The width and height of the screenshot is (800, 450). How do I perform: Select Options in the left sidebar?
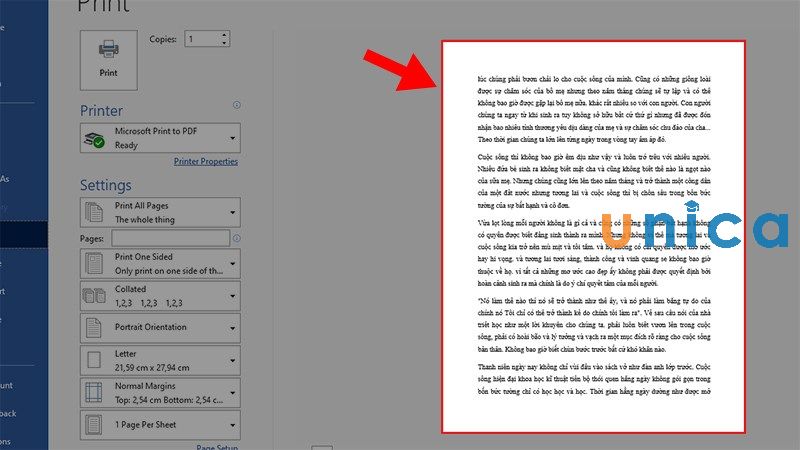click(x=6, y=440)
